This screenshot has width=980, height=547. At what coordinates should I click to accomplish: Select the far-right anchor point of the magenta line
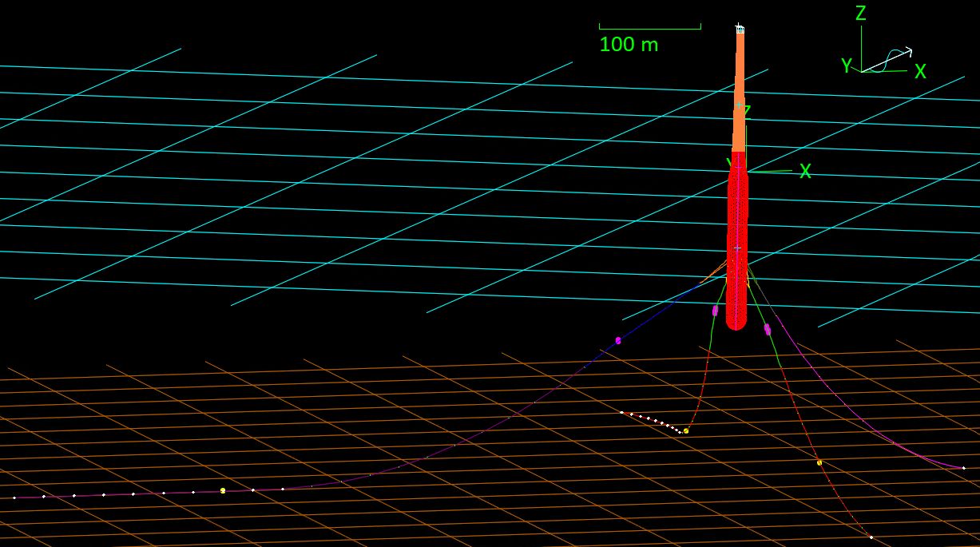(964, 468)
